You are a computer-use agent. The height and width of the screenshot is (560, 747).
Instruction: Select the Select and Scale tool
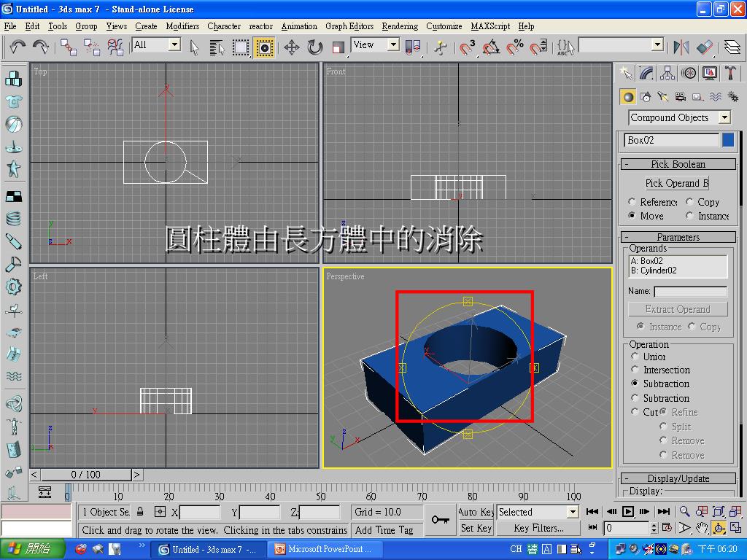click(x=338, y=47)
